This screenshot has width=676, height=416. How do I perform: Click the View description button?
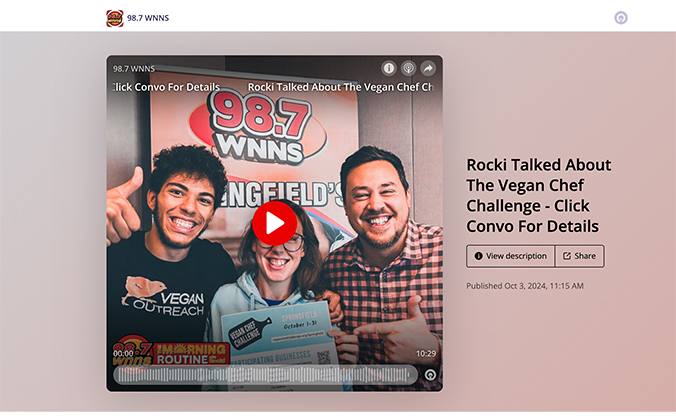510,256
